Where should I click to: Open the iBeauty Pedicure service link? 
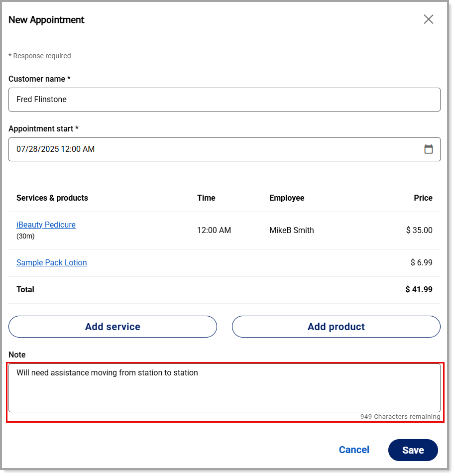click(46, 225)
